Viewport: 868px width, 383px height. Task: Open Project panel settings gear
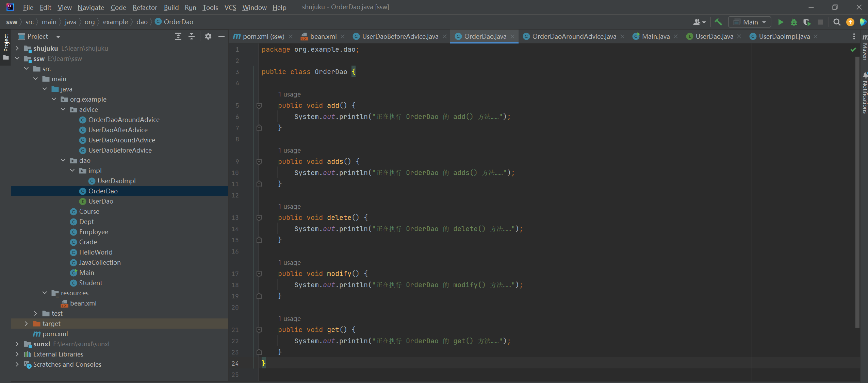click(208, 36)
